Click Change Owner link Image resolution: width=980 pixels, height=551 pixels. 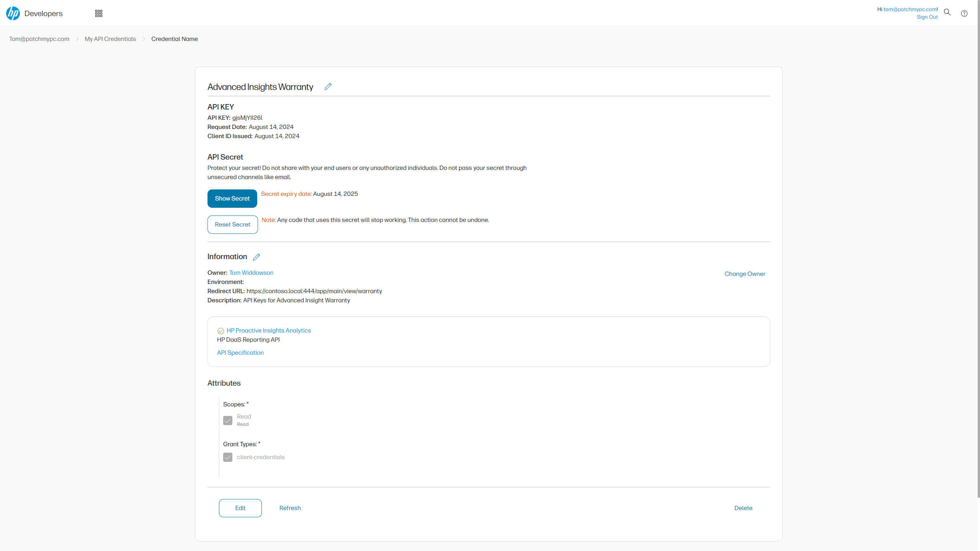pyautogui.click(x=745, y=274)
